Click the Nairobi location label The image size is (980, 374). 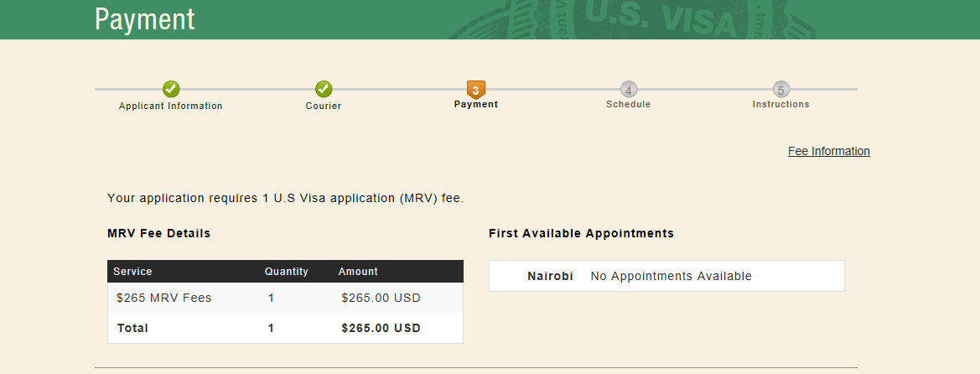point(550,276)
